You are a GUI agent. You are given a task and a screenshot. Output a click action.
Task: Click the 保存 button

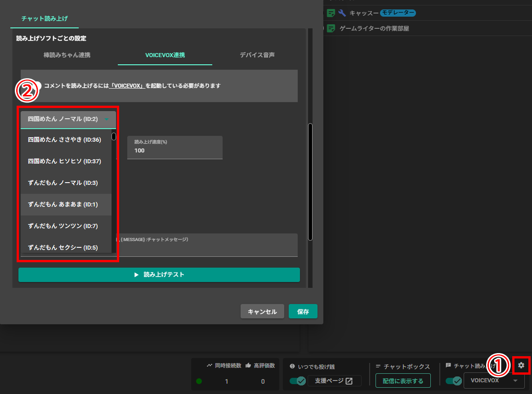pyautogui.click(x=303, y=312)
